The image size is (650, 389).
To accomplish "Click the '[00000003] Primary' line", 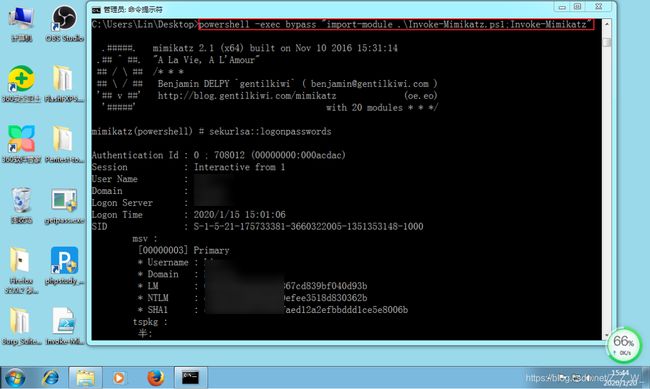I will tap(184, 250).
